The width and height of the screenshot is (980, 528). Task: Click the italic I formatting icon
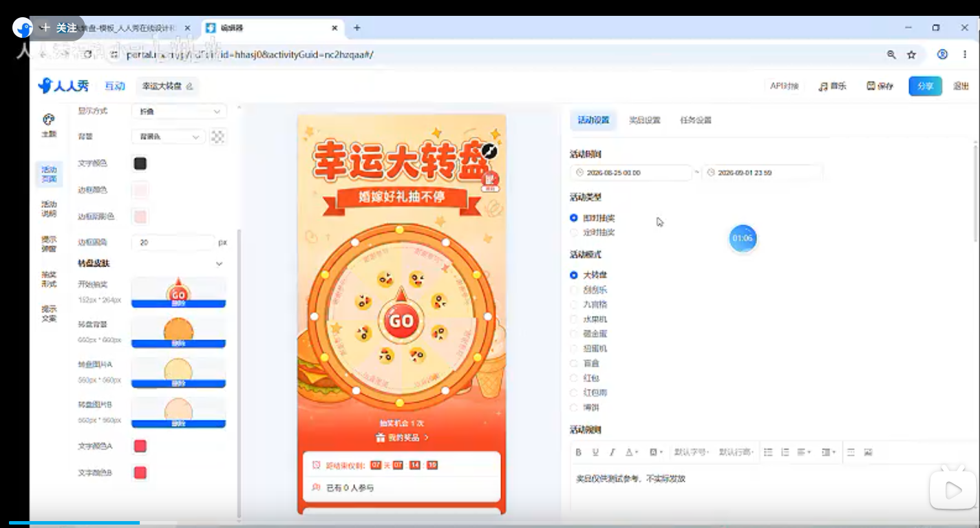pyautogui.click(x=612, y=452)
